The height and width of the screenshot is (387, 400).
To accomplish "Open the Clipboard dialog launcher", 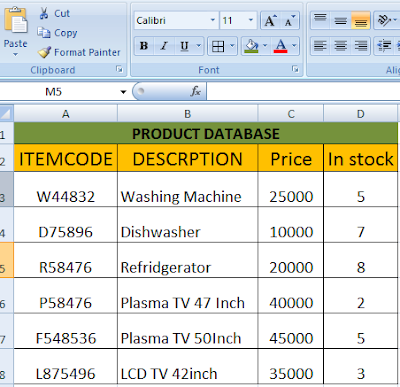I will tap(119, 69).
